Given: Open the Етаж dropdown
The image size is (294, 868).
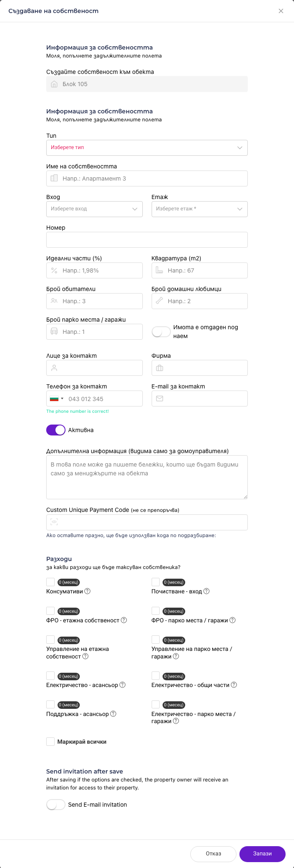Looking at the screenshot, I should (199, 209).
